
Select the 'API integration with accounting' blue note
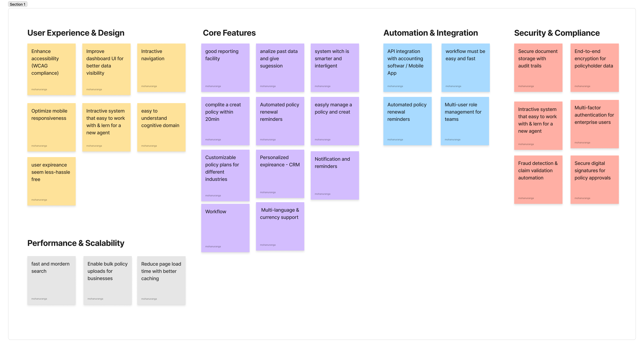point(407,68)
